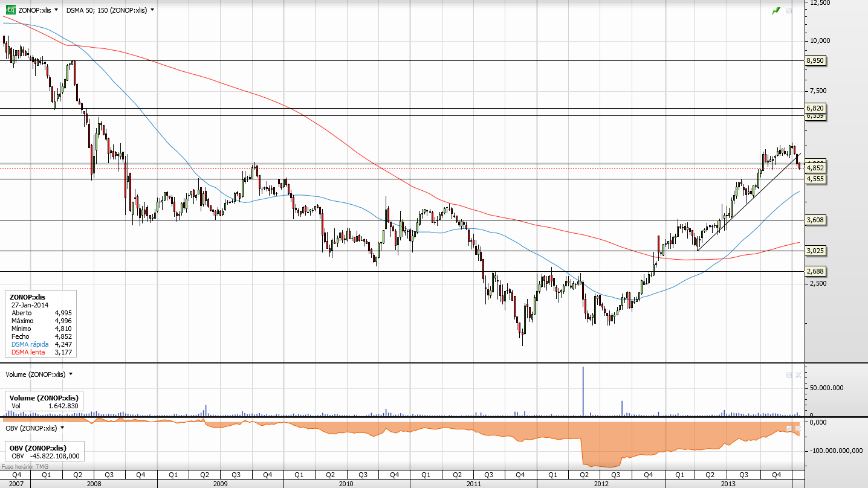
Task: Select the 6,820 resistance level label
Action: tap(815, 108)
